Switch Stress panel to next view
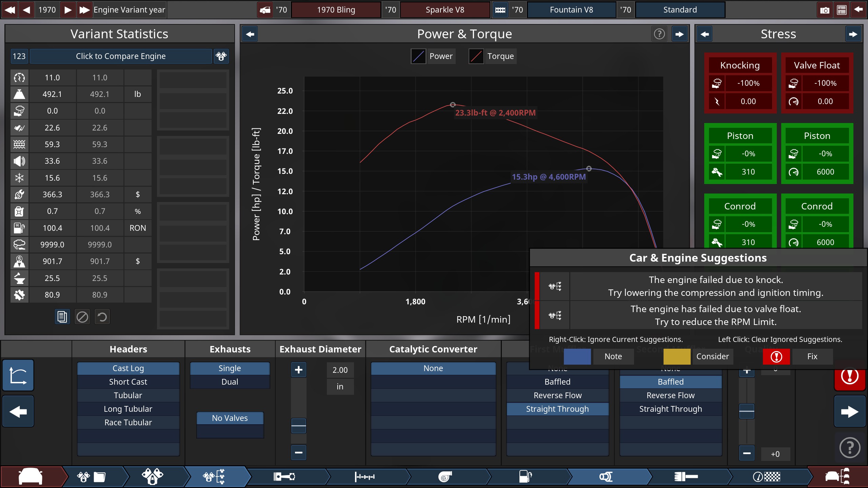Image resolution: width=868 pixels, height=488 pixels. pyautogui.click(x=853, y=34)
